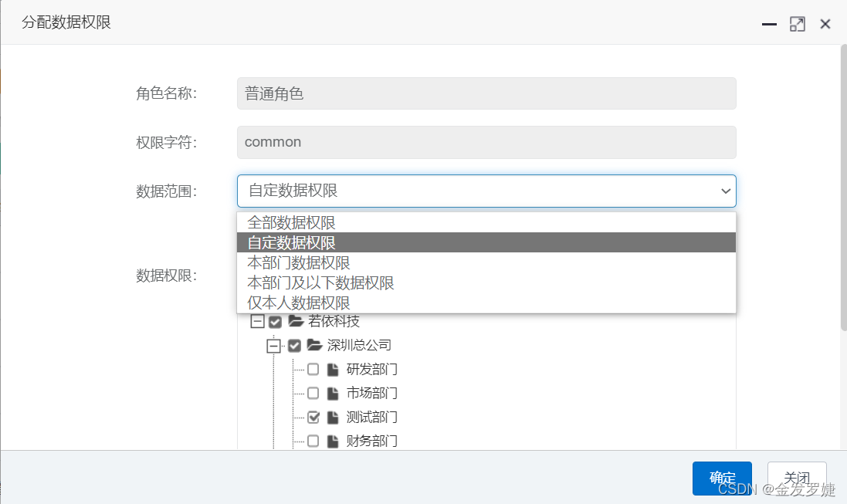Click the file icon beside 研发部门

pos(333,370)
